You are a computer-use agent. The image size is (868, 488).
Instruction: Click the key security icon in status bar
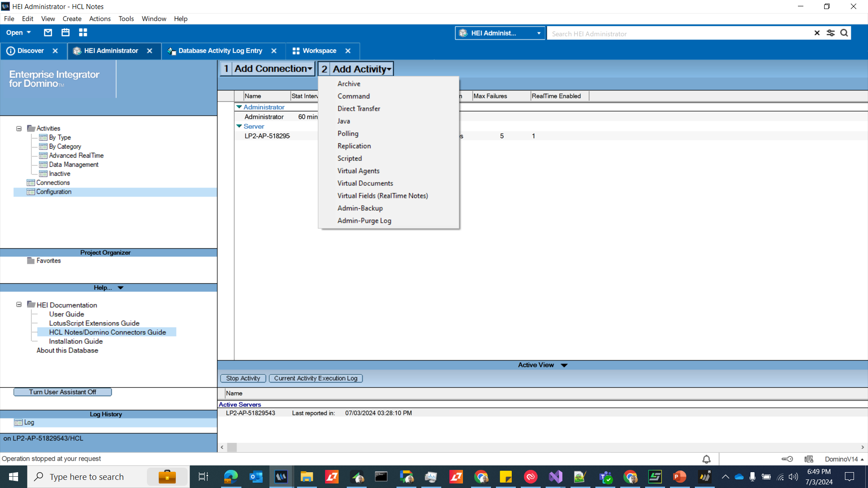pyautogui.click(x=787, y=459)
